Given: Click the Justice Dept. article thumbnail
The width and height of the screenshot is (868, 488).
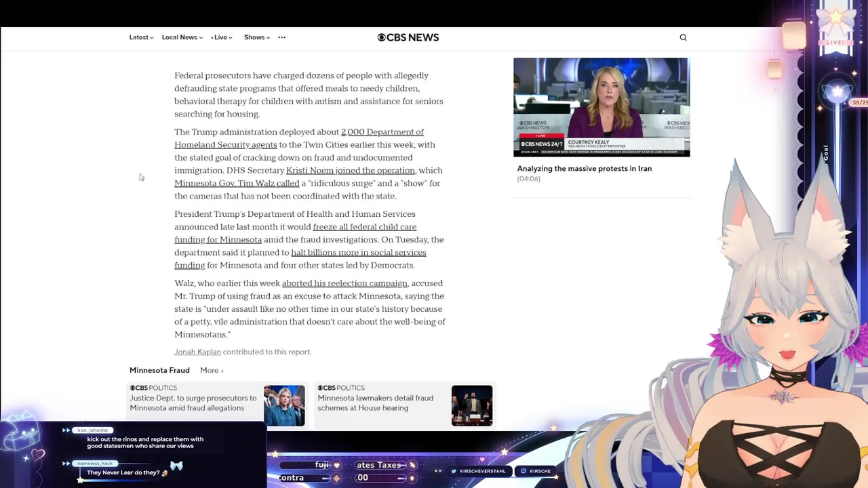Looking at the screenshot, I should coord(284,405).
